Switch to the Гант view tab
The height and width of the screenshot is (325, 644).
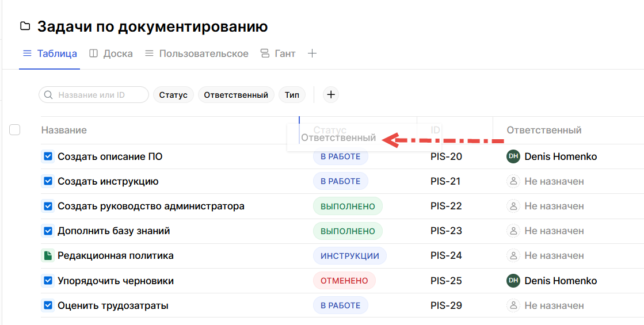(278, 53)
